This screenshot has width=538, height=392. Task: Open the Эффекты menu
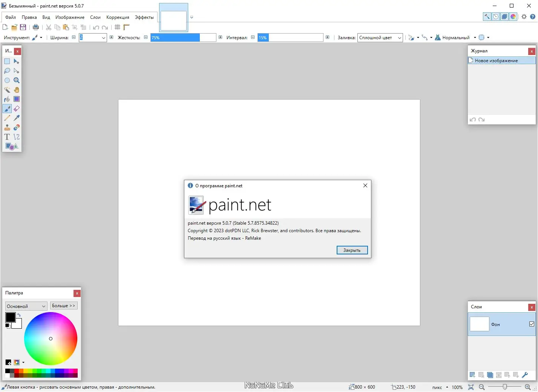[144, 17]
